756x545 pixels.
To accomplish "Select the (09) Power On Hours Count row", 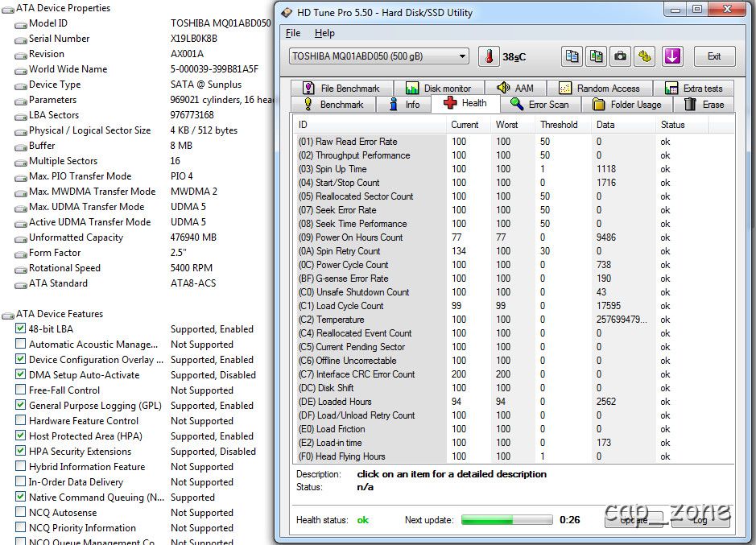I will coord(514,237).
